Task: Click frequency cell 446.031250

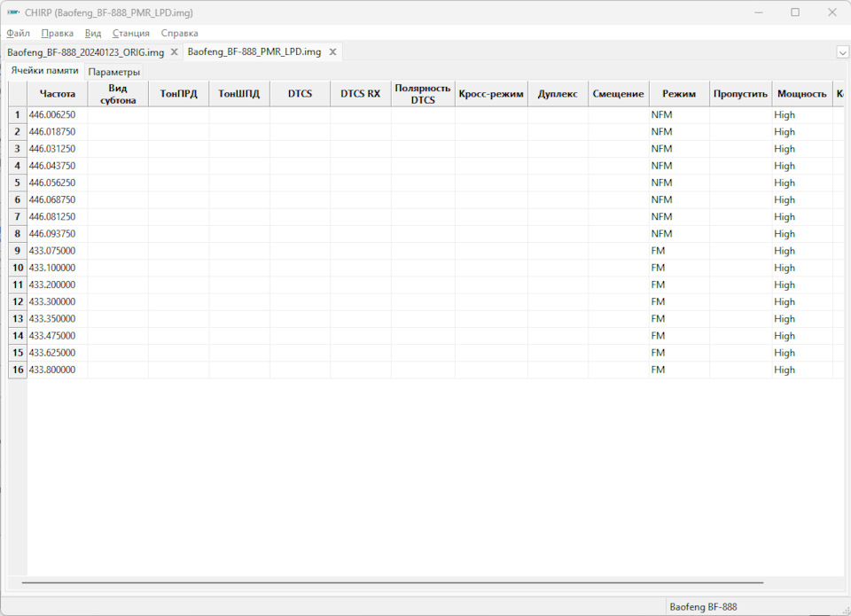Action: click(x=57, y=149)
